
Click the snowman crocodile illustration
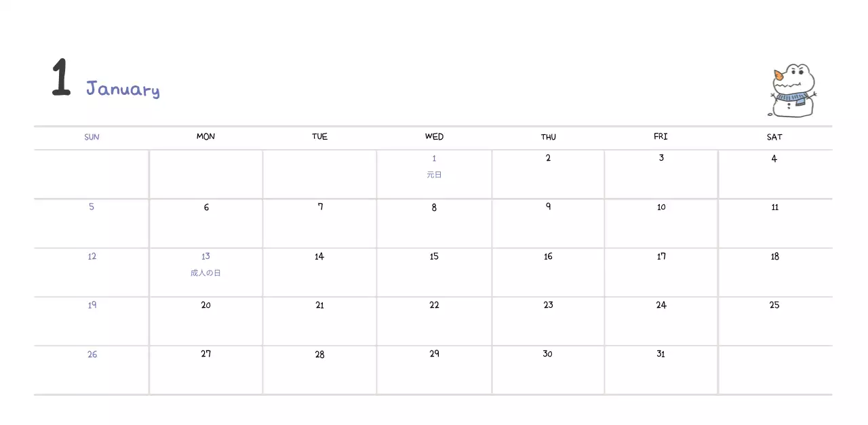[x=793, y=91]
